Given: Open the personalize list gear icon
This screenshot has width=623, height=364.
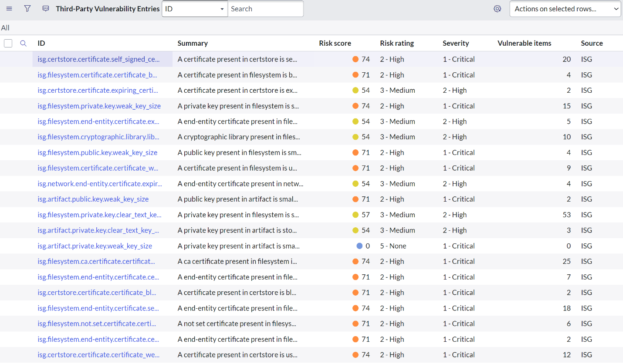Looking at the screenshot, I should pyautogui.click(x=497, y=8).
